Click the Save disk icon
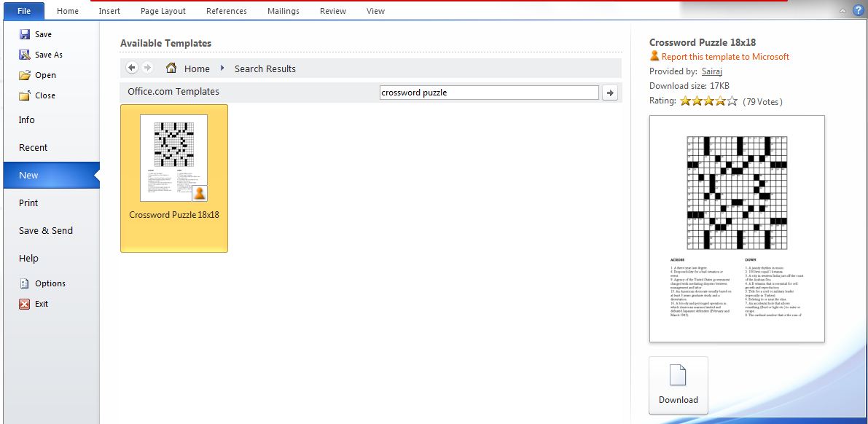 point(24,34)
